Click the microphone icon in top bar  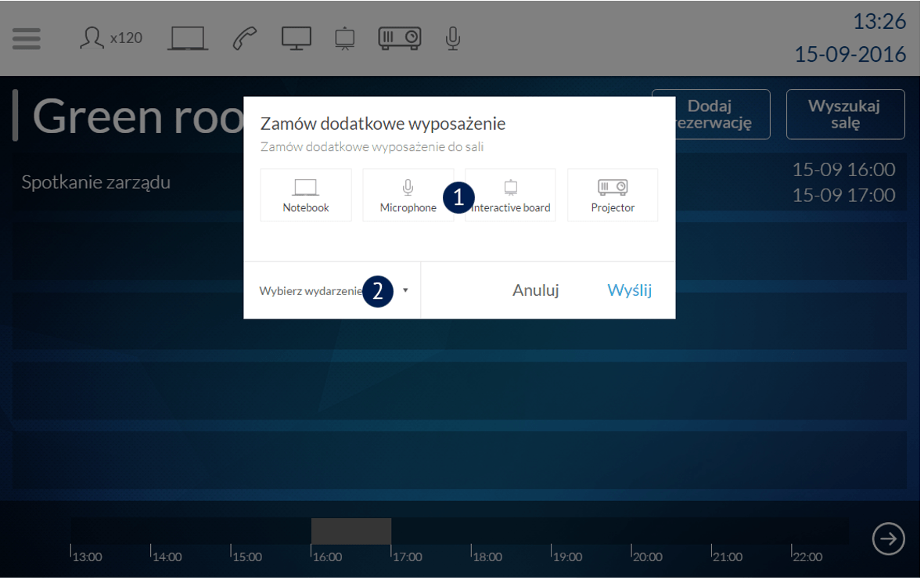pyautogui.click(x=452, y=38)
